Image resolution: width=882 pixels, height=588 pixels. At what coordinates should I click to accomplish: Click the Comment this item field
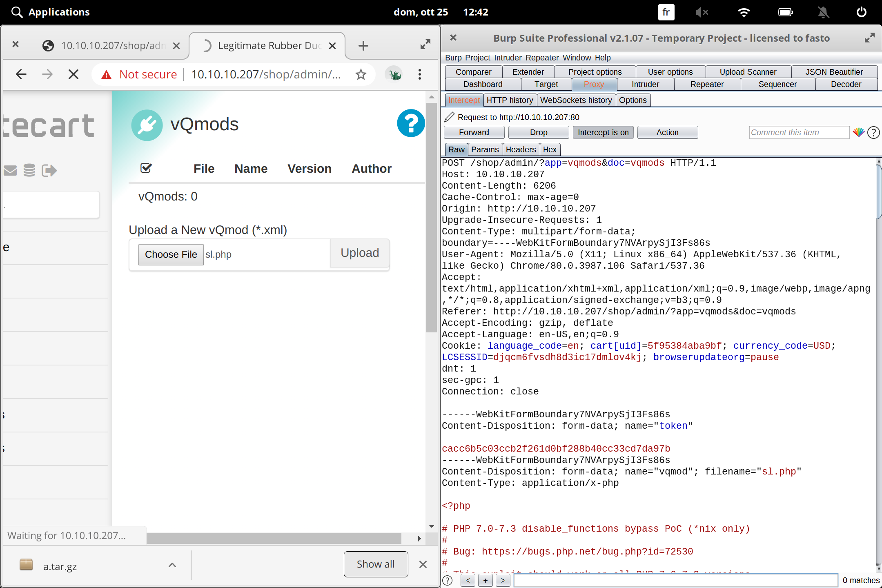(798, 132)
